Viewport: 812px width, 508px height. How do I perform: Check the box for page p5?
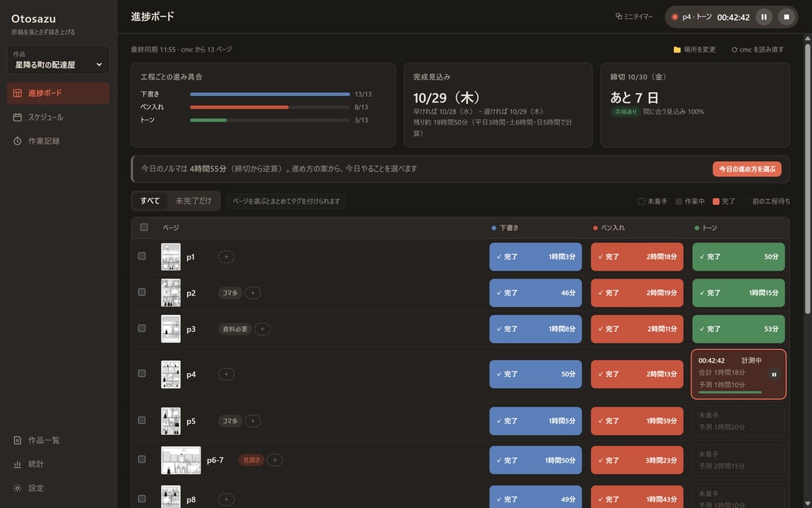(142, 421)
